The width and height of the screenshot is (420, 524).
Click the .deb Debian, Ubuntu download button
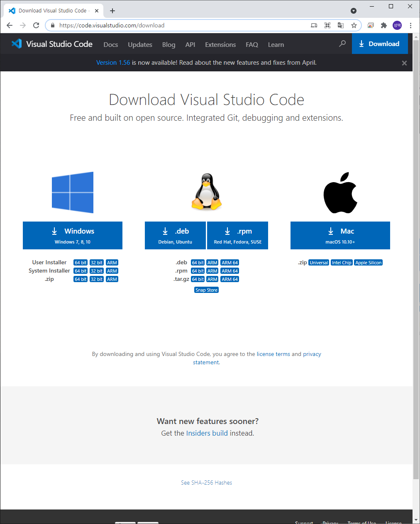coord(175,235)
